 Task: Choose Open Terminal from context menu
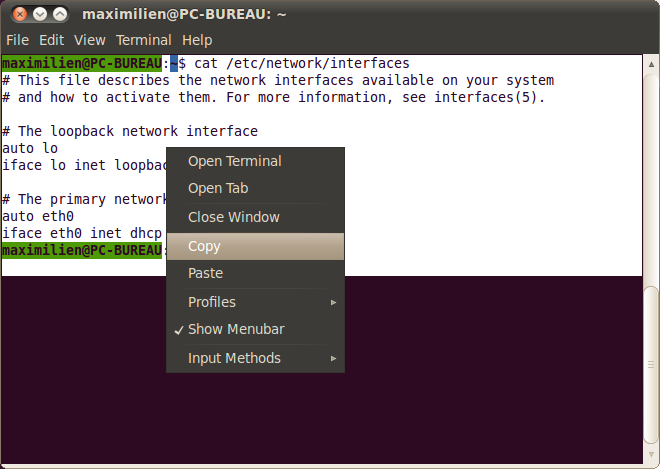pos(235,161)
